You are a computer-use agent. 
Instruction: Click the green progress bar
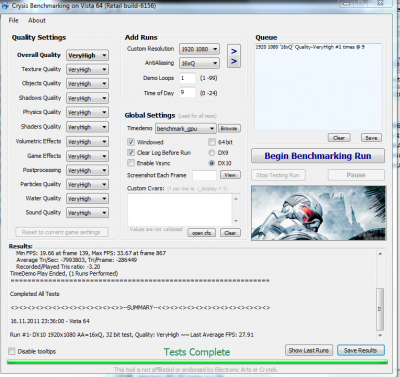(197, 362)
